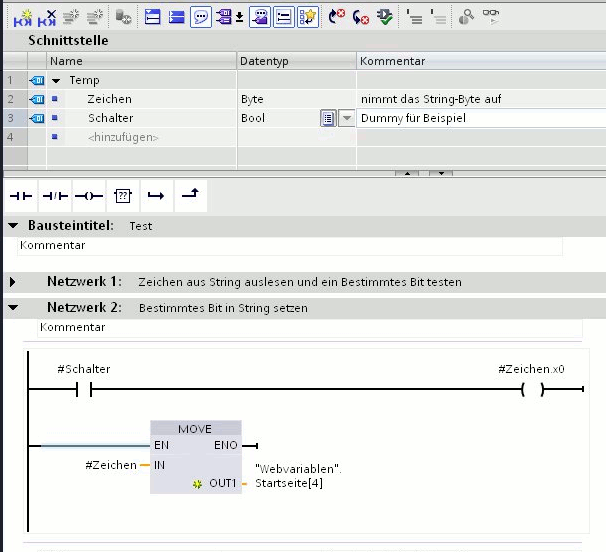Close all networks via toolbar icon
This screenshot has height=552, width=606.
pyautogui.click(x=177, y=17)
